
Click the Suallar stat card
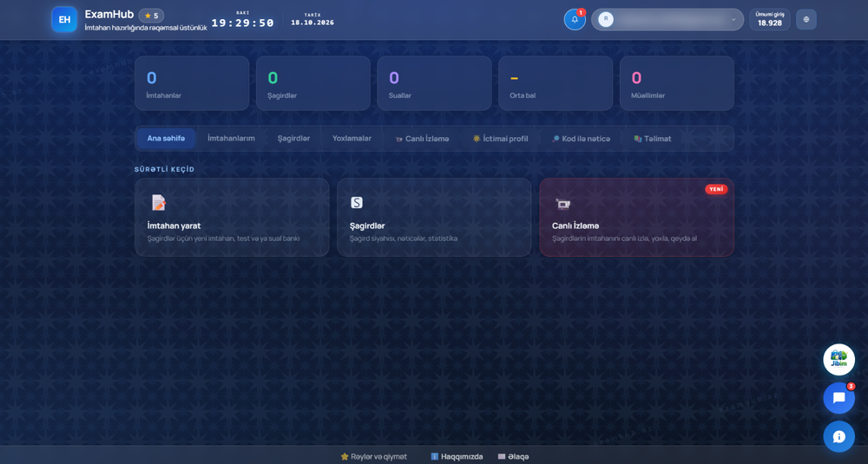tap(435, 83)
